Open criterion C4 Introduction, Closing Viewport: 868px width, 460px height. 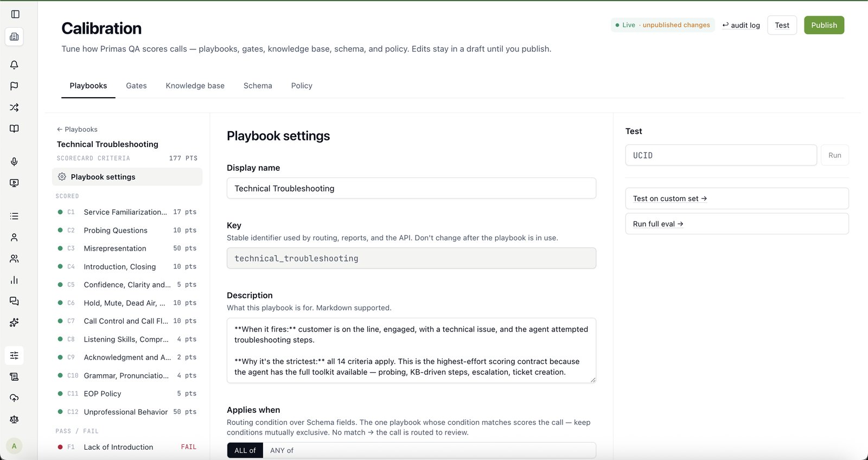click(x=127, y=266)
